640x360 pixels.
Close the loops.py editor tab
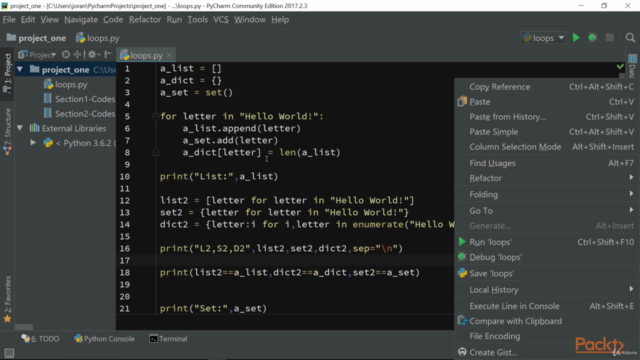tap(169, 55)
